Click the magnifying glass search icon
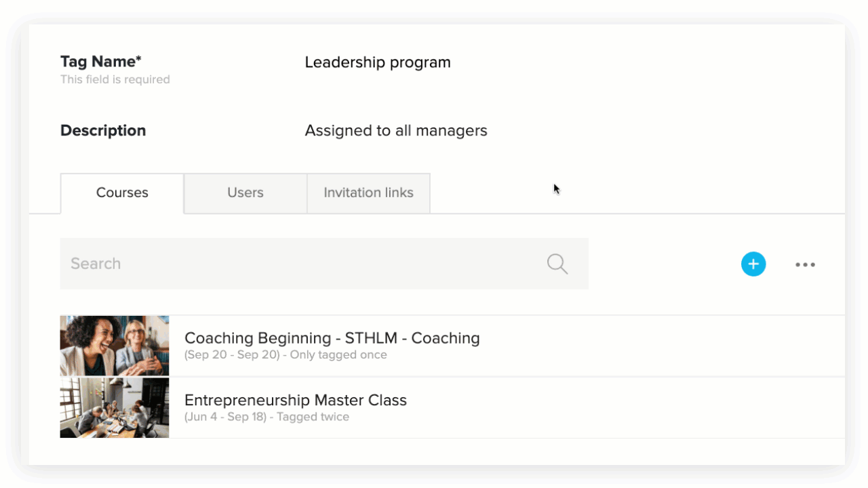Viewport: 868px width, 488px height. 557,264
